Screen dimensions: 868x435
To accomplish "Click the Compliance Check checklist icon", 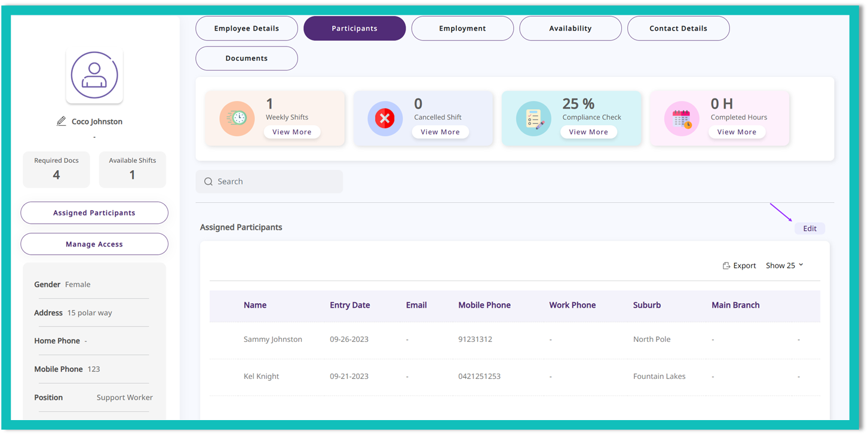I will coord(533,118).
